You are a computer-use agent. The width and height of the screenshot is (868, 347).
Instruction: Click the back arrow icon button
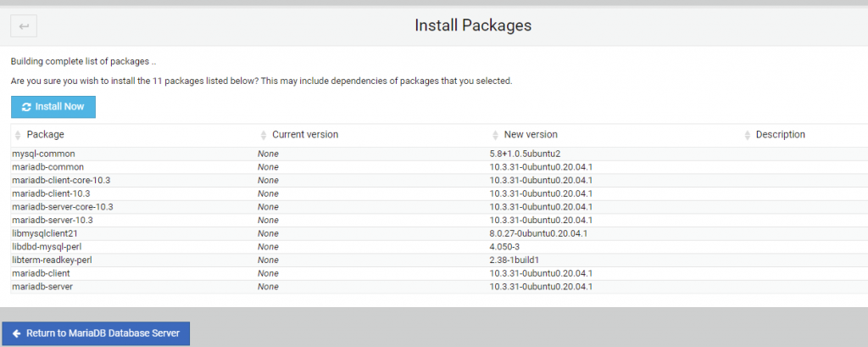coord(24,27)
